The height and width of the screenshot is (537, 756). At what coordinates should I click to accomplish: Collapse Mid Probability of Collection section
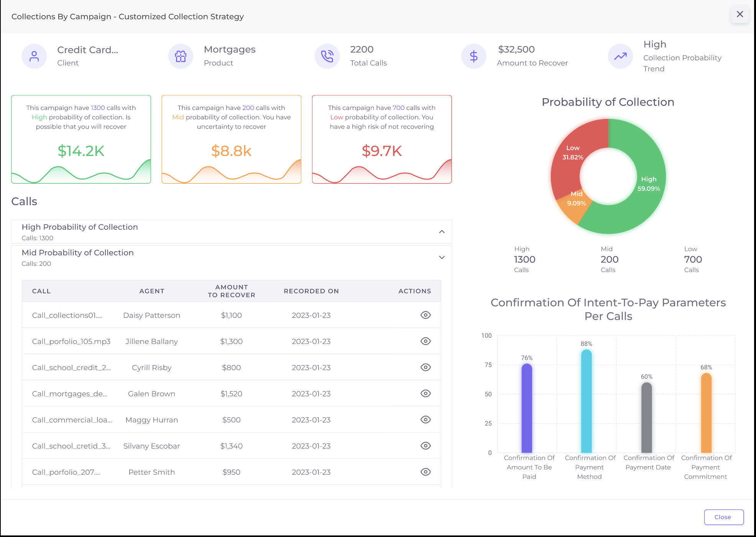click(442, 257)
